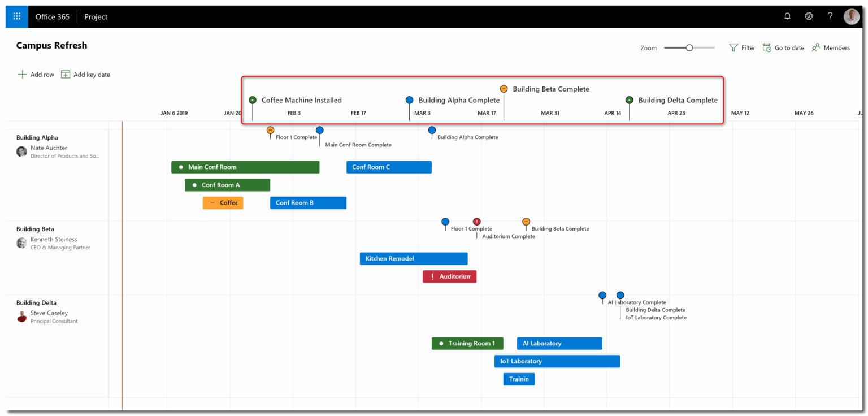Click the Go to date icon
The width and height of the screenshot is (868, 416).
(x=767, y=47)
